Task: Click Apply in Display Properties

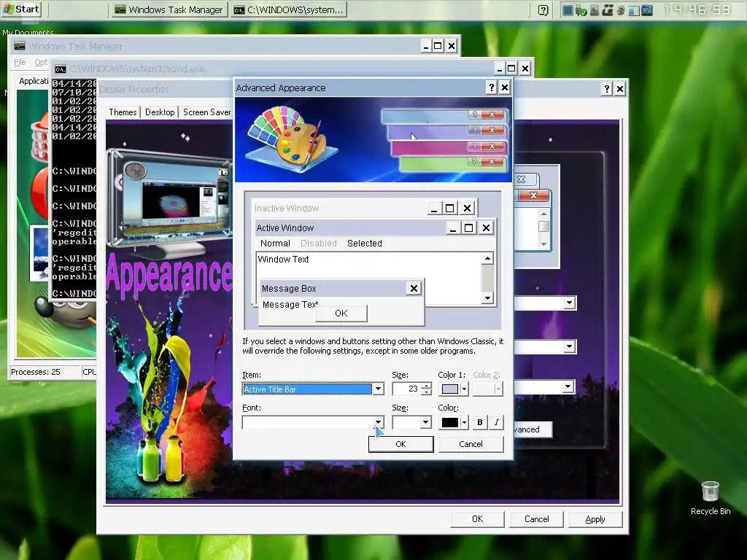Action: (595, 519)
